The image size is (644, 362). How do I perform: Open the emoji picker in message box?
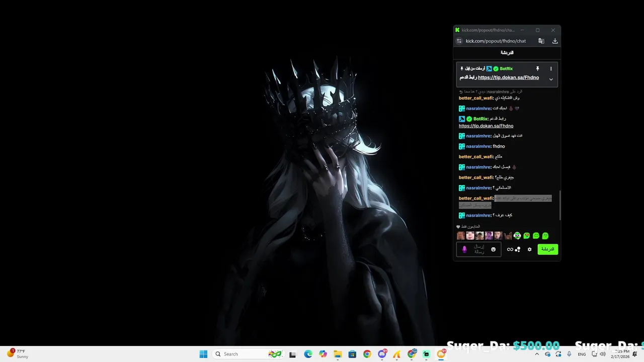[x=494, y=249]
